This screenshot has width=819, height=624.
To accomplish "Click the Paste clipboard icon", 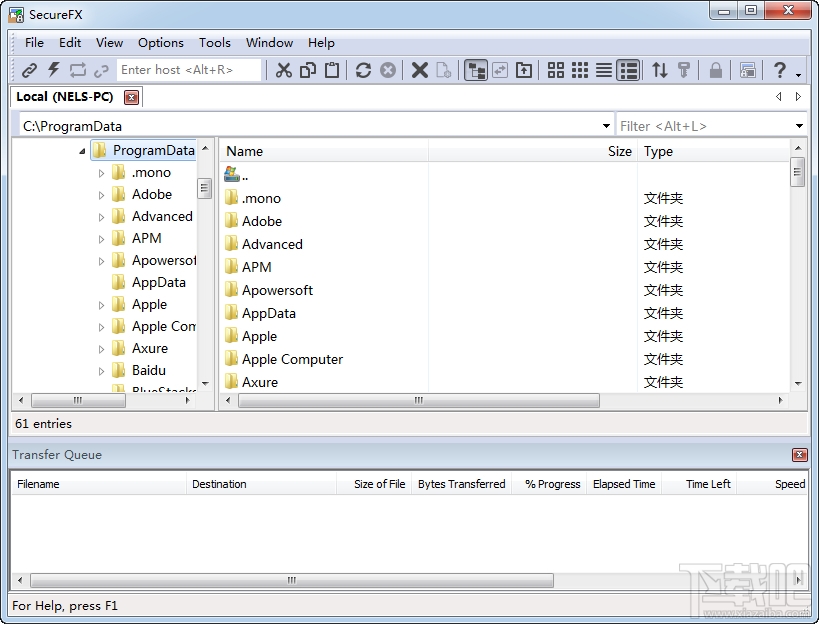I will pyautogui.click(x=332, y=70).
